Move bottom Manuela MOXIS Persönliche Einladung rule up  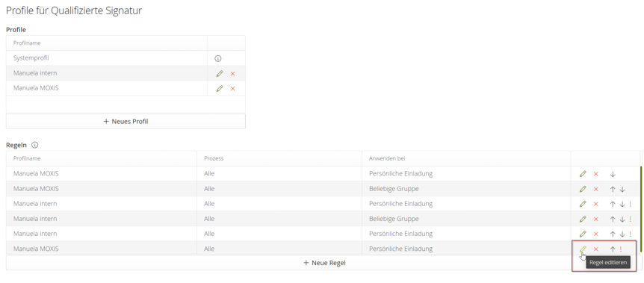(x=613, y=249)
